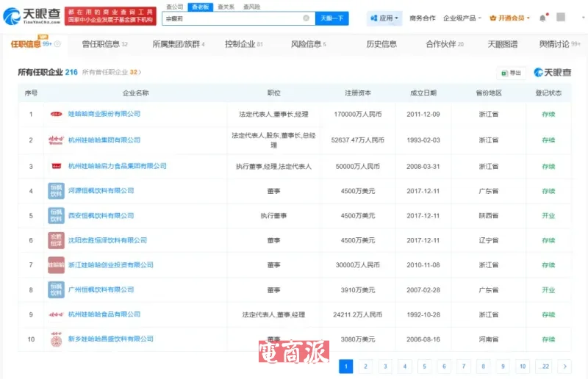The width and height of the screenshot is (588, 379).
Task: Click 170000万人民币 capital cell
Action: click(358, 114)
